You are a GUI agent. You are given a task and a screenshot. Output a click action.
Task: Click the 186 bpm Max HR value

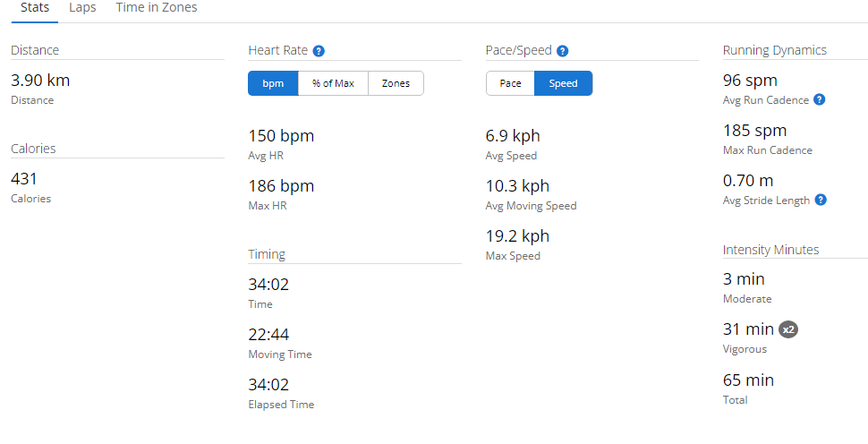(x=281, y=186)
